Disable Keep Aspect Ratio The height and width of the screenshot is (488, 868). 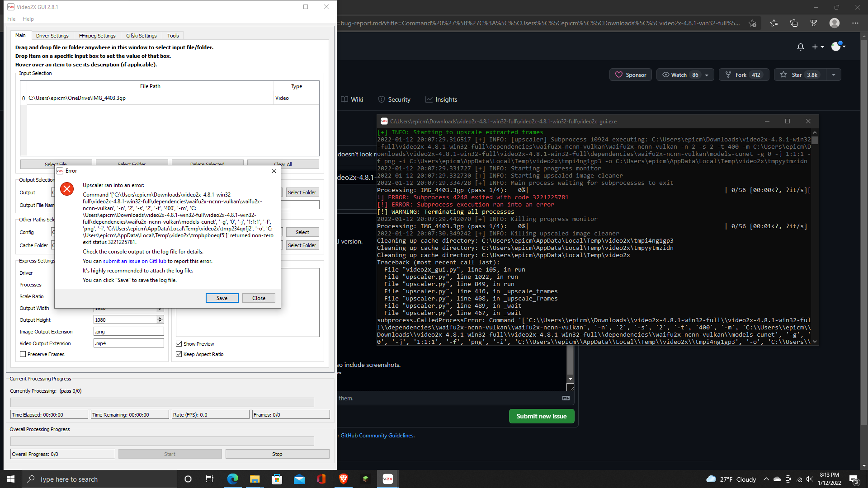click(179, 354)
